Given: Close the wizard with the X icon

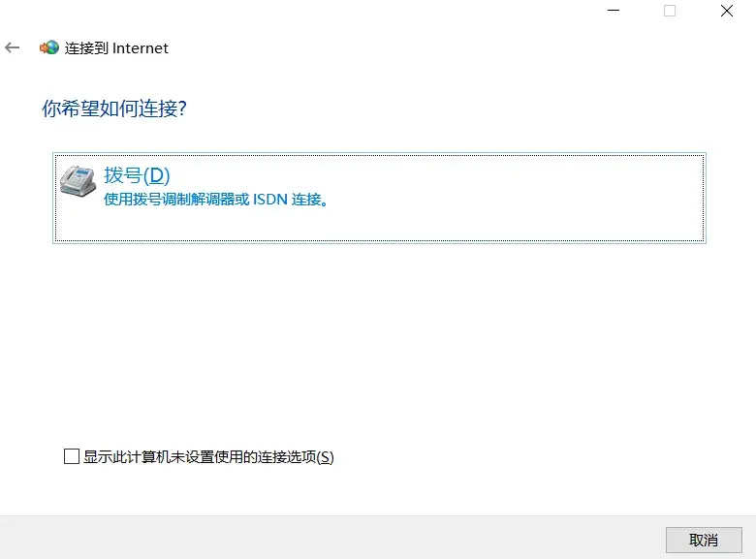Looking at the screenshot, I should coord(727,10).
